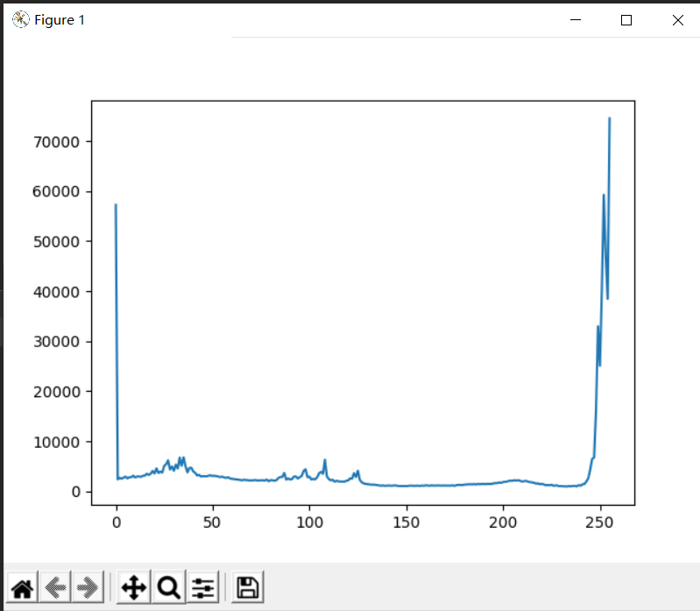Click the y-axis label 10000
700x611 pixels.
pos(56,442)
